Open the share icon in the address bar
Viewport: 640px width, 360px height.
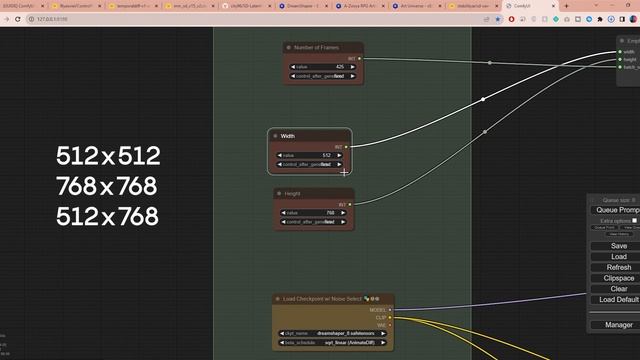(x=486, y=19)
